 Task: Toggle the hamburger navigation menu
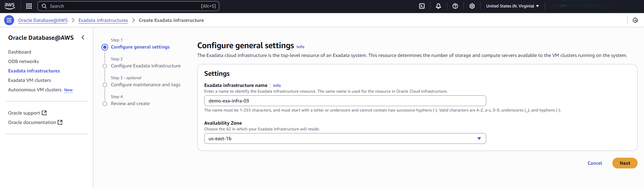coord(9,20)
